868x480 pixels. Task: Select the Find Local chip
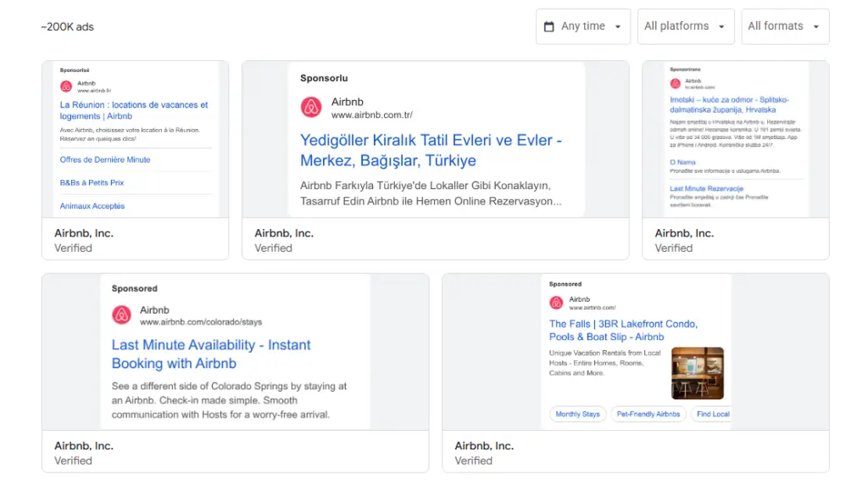(x=712, y=414)
